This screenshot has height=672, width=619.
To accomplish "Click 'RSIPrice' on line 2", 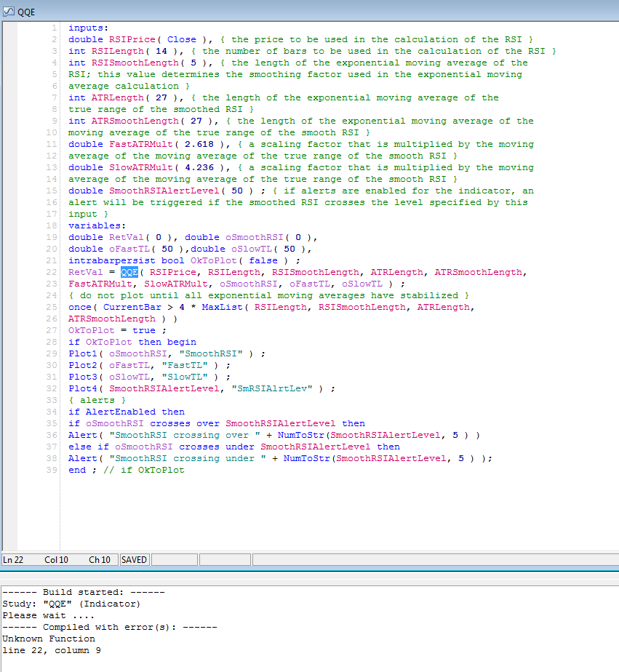I will click(132, 39).
